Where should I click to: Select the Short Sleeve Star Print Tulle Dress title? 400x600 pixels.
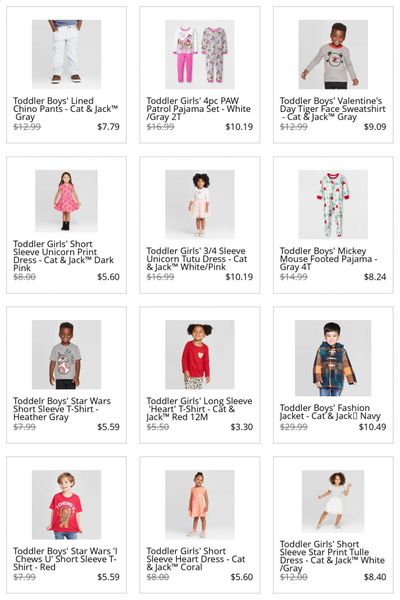point(332,556)
